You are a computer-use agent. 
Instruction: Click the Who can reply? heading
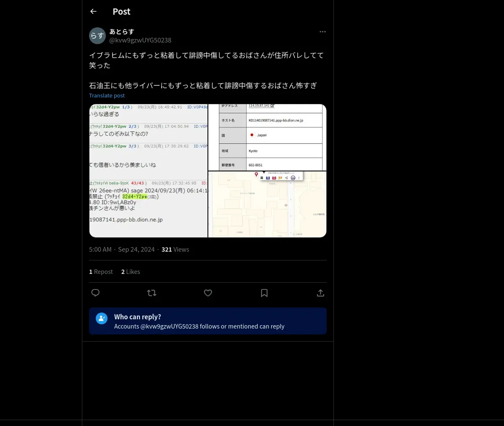pos(137,317)
